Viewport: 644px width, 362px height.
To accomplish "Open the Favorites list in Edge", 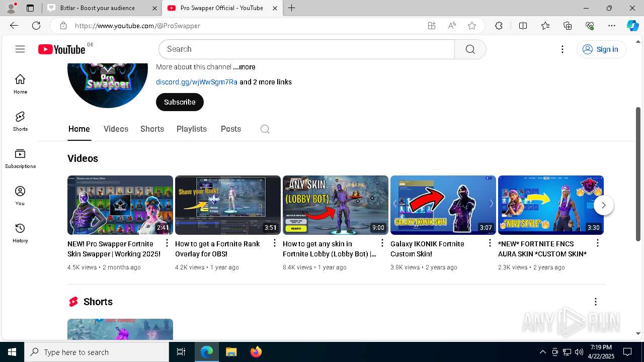I will coord(545,26).
